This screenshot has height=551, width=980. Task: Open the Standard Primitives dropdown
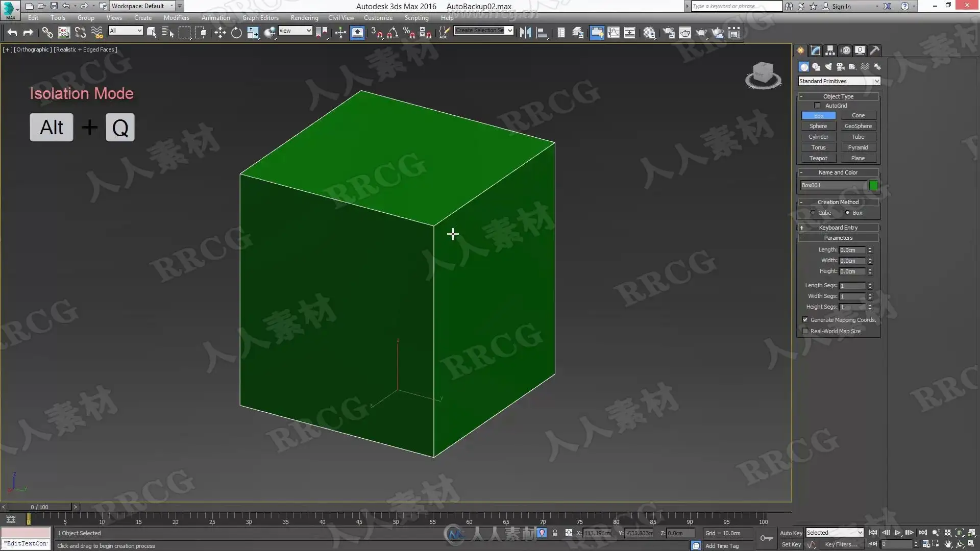click(839, 81)
